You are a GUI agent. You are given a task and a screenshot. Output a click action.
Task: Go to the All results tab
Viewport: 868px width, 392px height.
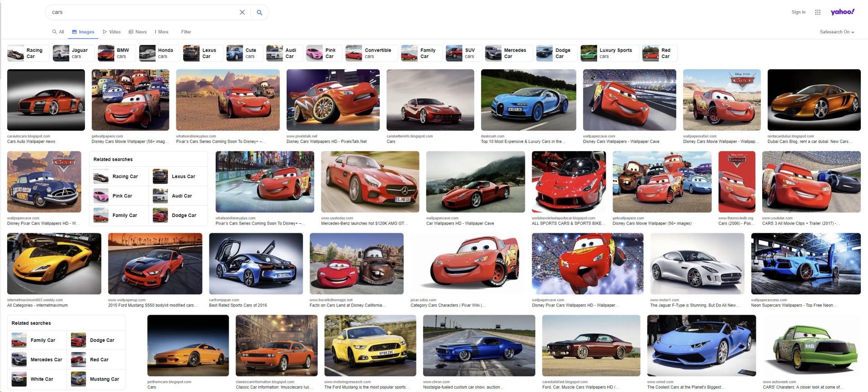click(58, 32)
